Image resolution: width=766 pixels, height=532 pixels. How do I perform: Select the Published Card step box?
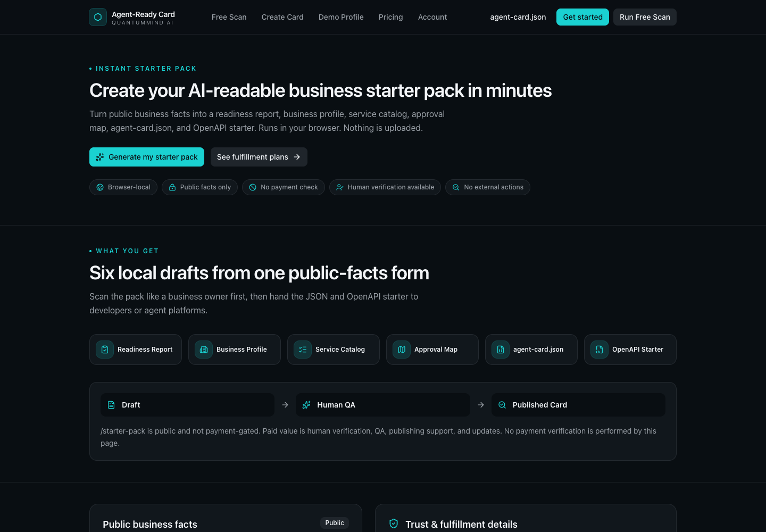click(x=578, y=405)
